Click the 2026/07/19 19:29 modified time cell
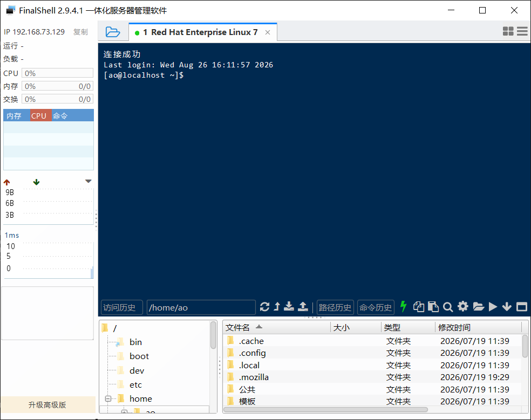 click(x=474, y=377)
